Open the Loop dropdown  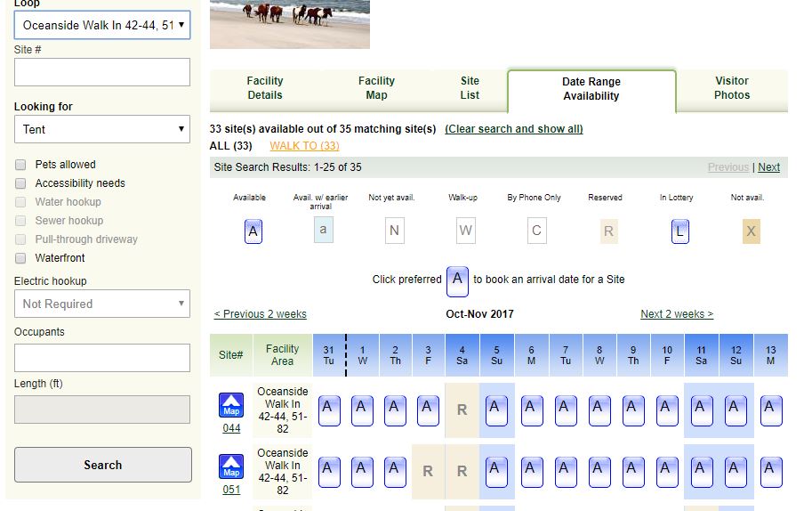click(x=102, y=25)
